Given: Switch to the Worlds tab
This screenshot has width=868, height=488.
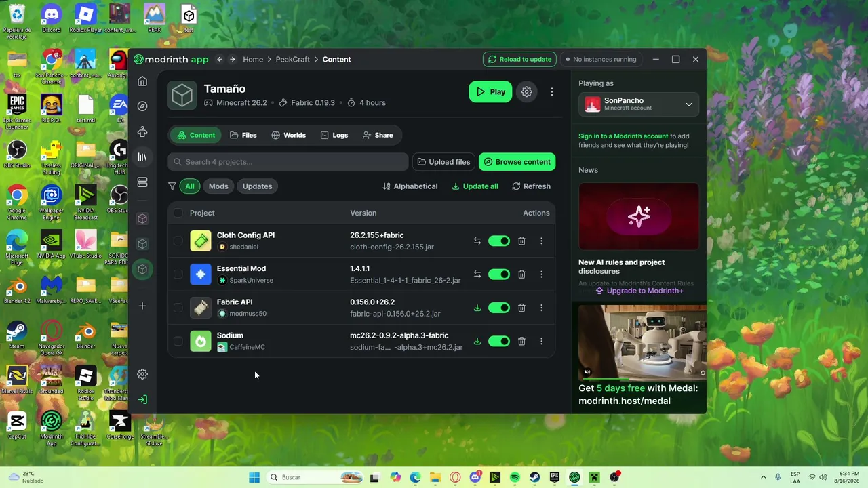Looking at the screenshot, I should pyautogui.click(x=288, y=135).
